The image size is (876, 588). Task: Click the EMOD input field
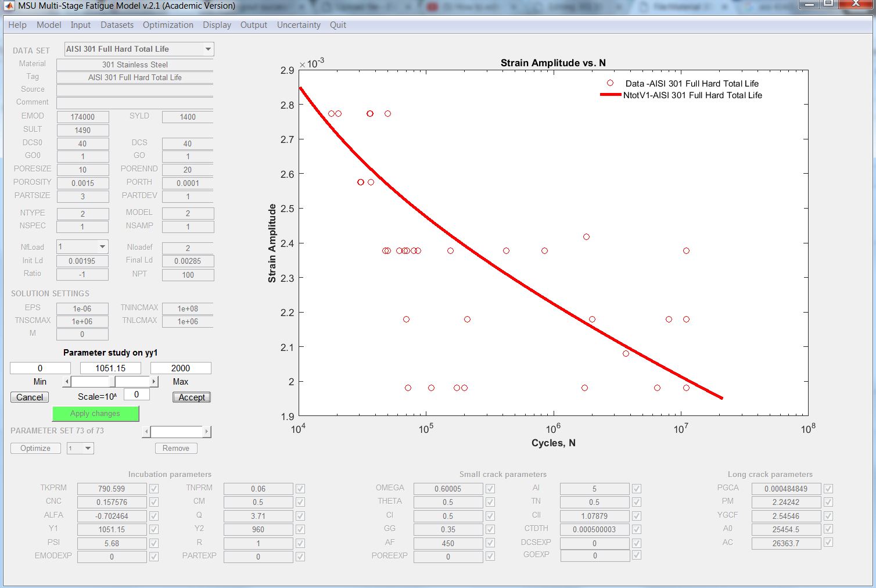[x=82, y=117]
